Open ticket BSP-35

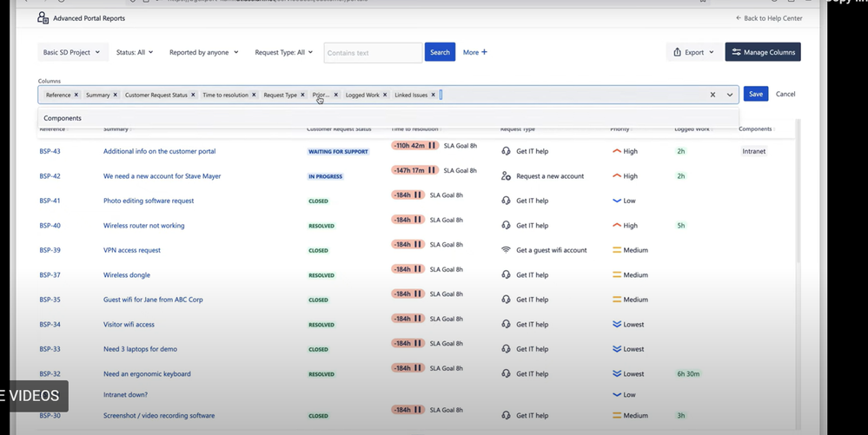50,300
